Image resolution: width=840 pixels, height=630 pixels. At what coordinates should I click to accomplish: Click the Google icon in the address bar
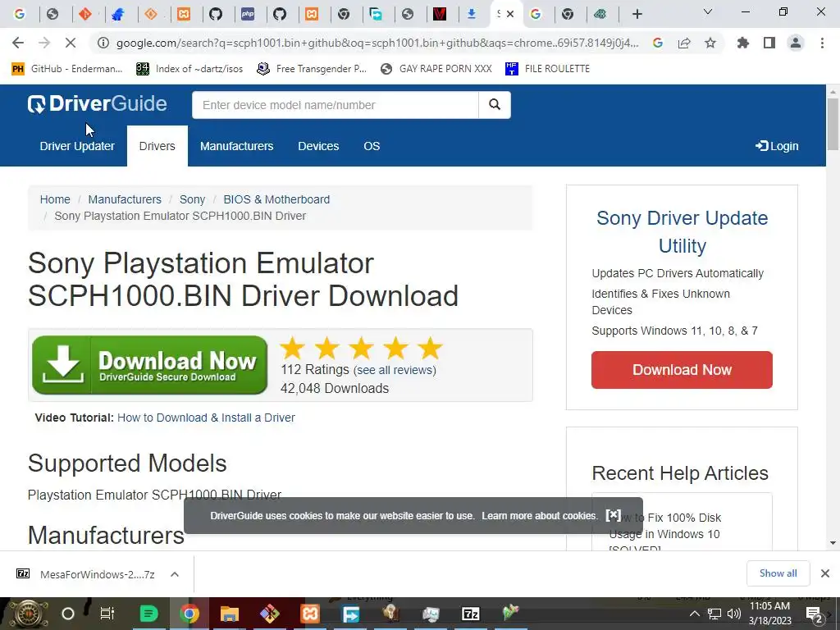[658, 43]
